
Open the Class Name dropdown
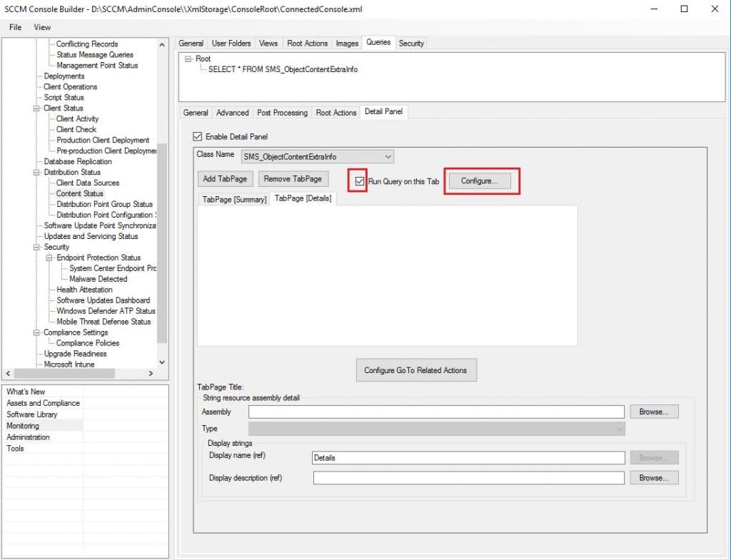388,156
